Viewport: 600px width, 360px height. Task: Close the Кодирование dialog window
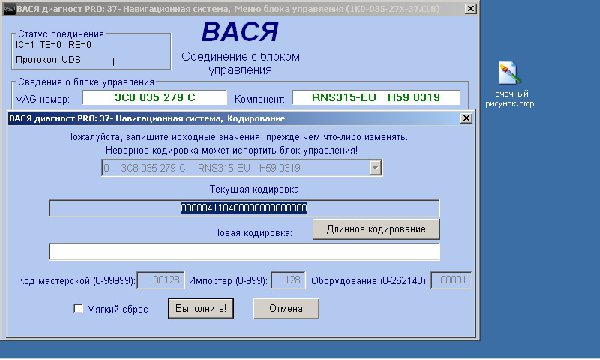pyautogui.click(x=466, y=118)
